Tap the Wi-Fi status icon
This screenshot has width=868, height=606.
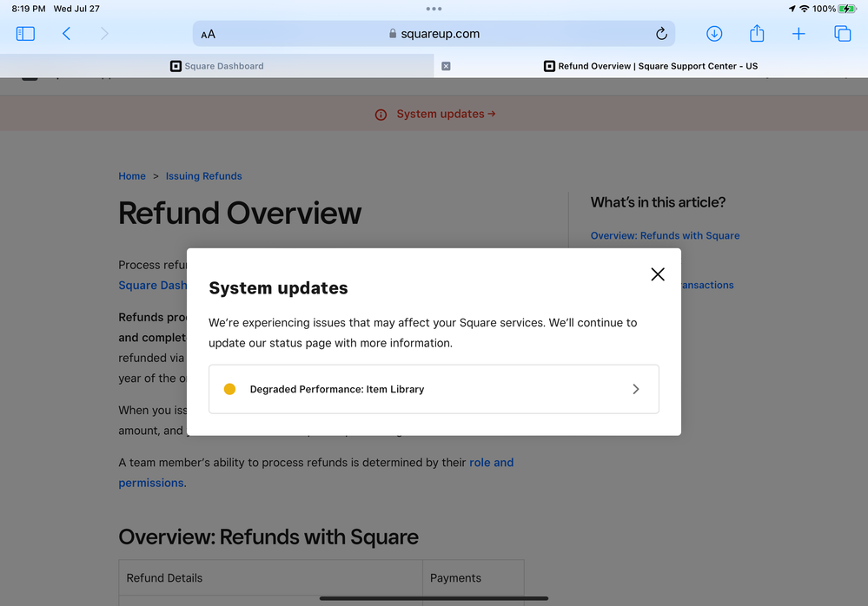coord(804,9)
